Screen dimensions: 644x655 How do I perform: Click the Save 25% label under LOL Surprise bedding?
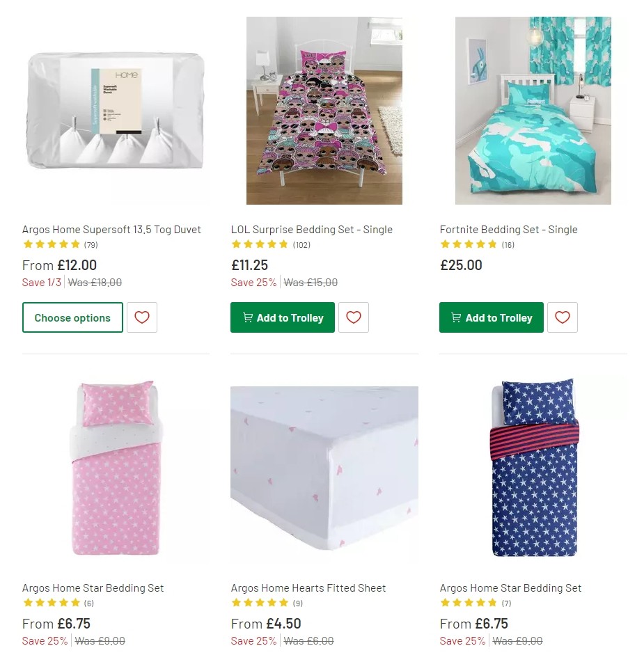253,283
